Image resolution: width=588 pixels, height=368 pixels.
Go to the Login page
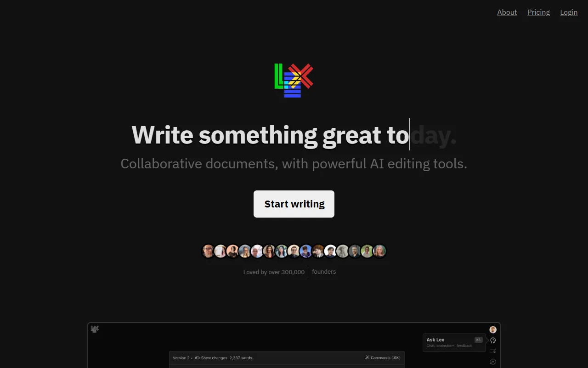click(x=569, y=12)
